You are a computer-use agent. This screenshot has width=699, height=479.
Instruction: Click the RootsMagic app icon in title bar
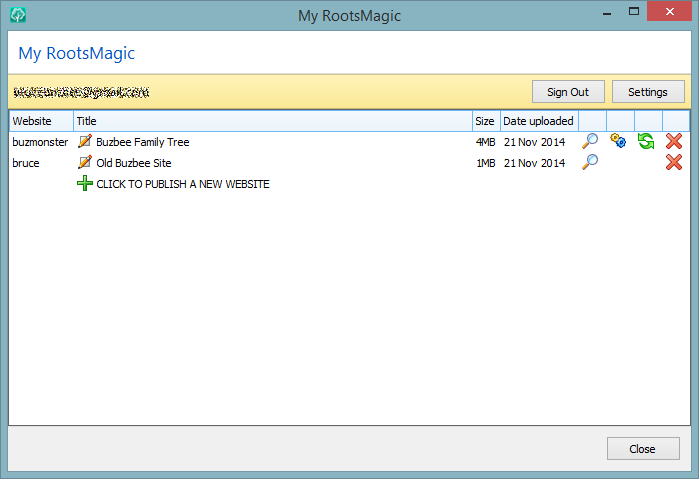click(18, 15)
